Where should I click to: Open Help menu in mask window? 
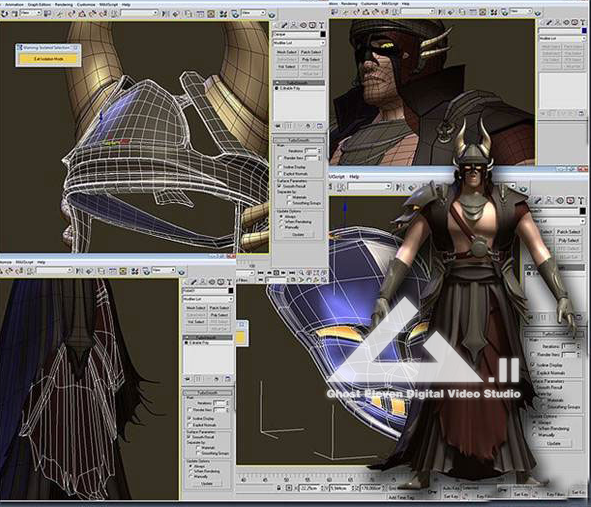[354, 176]
